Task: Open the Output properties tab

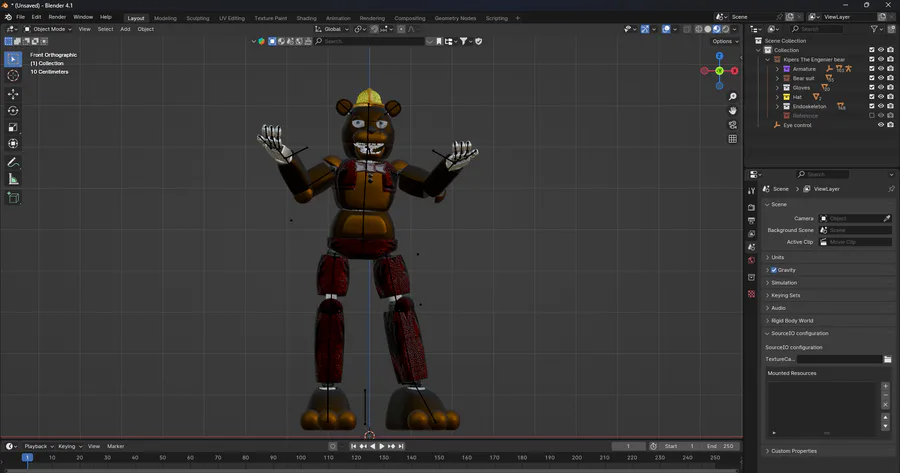Action: point(751,220)
